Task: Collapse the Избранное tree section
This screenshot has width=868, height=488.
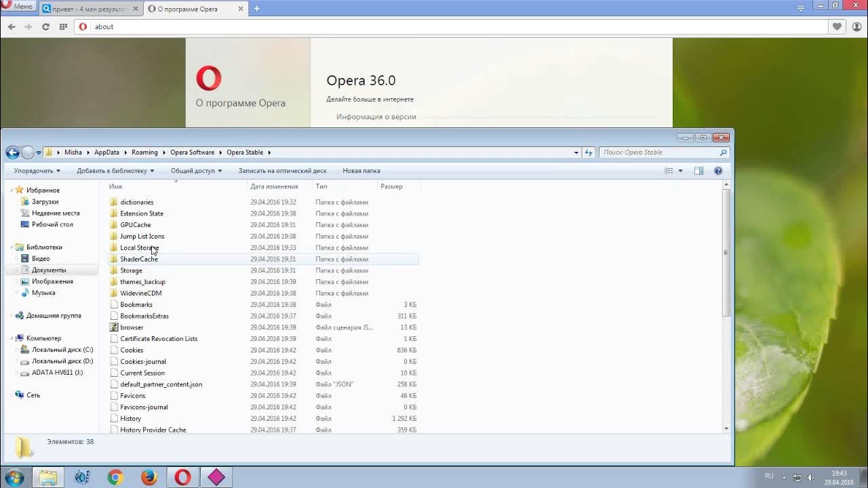Action: click(11, 190)
